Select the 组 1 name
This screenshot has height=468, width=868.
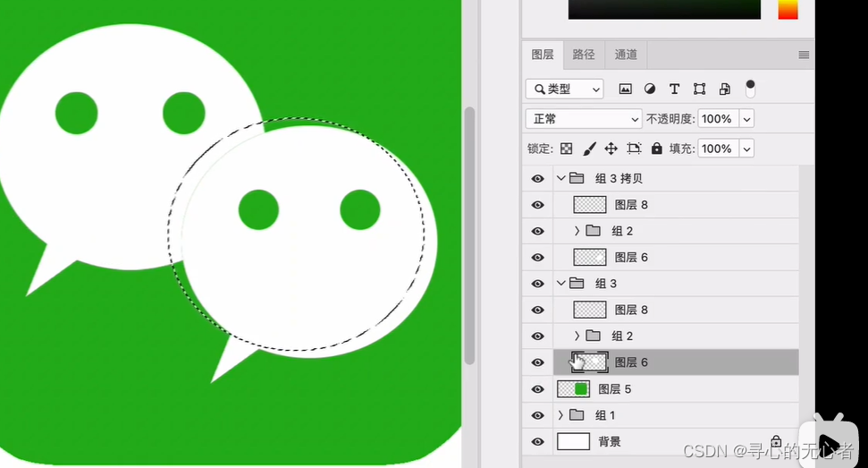(x=604, y=415)
